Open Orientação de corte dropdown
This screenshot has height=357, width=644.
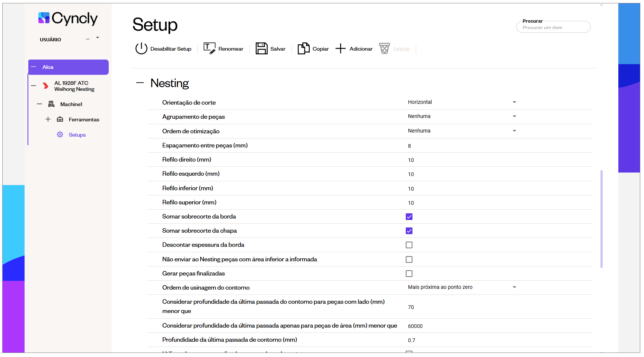(462, 102)
